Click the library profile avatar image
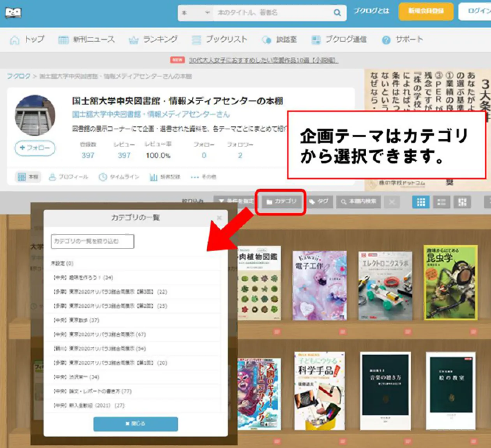This screenshot has width=491, height=448. pos(35,115)
